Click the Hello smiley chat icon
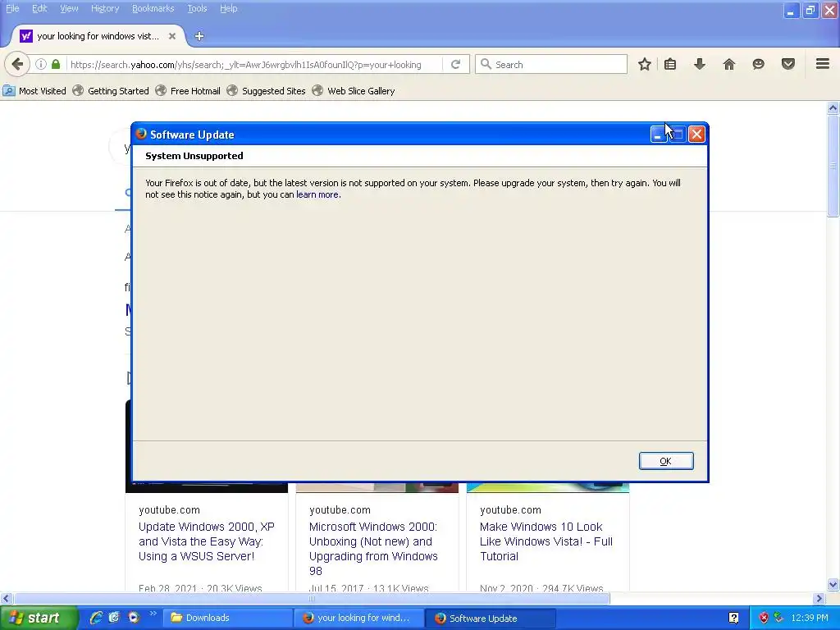Screen dimensions: 840x630 (x=758, y=64)
